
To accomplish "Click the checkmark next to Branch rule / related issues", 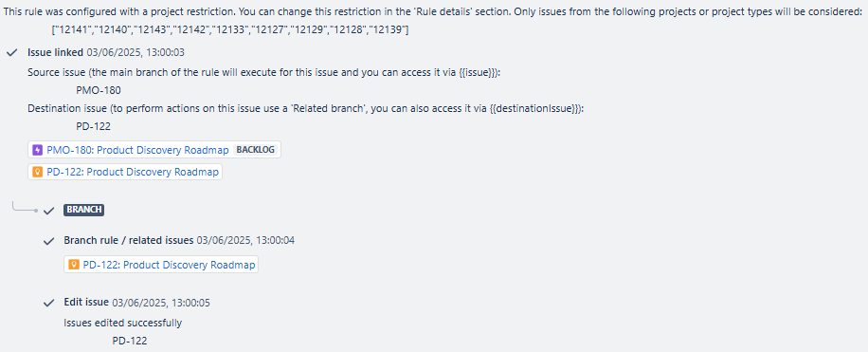I will click(x=48, y=241).
